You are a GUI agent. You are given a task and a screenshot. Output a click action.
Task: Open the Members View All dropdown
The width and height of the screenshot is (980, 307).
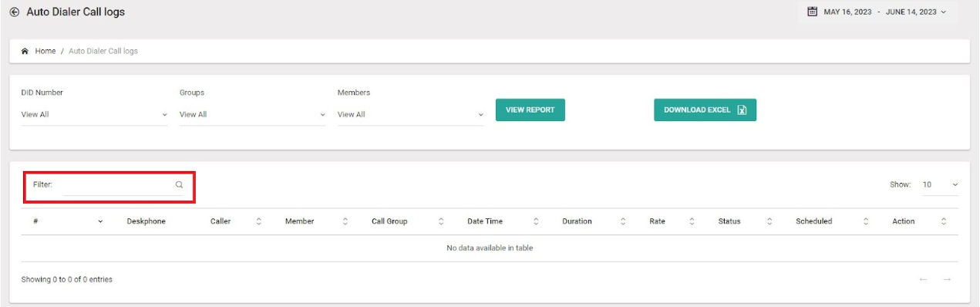click(x=410, y=114)
